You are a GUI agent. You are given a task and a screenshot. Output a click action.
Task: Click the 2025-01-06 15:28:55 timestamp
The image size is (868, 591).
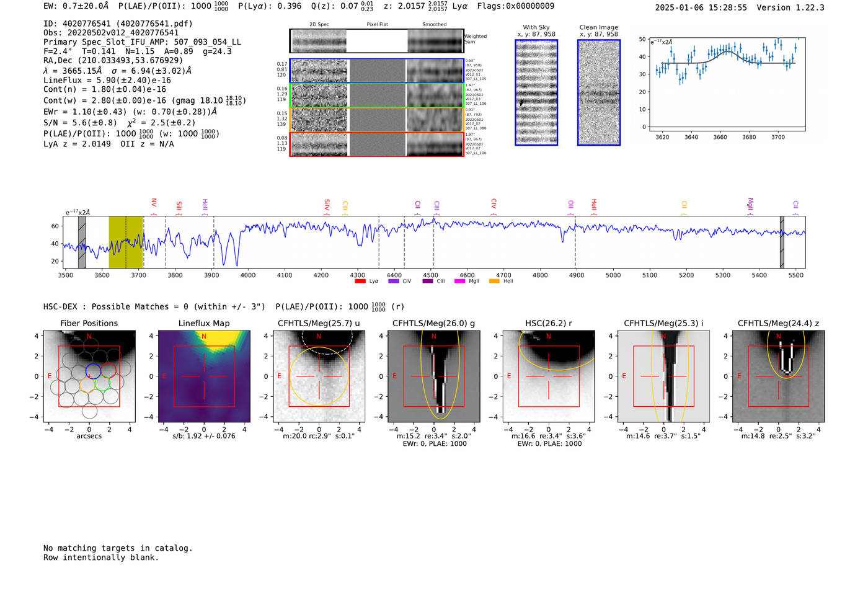[701, 7]
